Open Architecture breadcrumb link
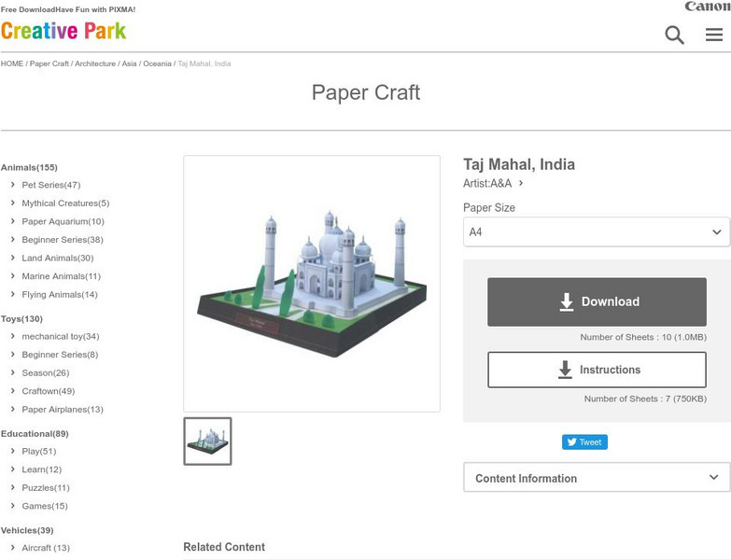 (x=95, y=63)
